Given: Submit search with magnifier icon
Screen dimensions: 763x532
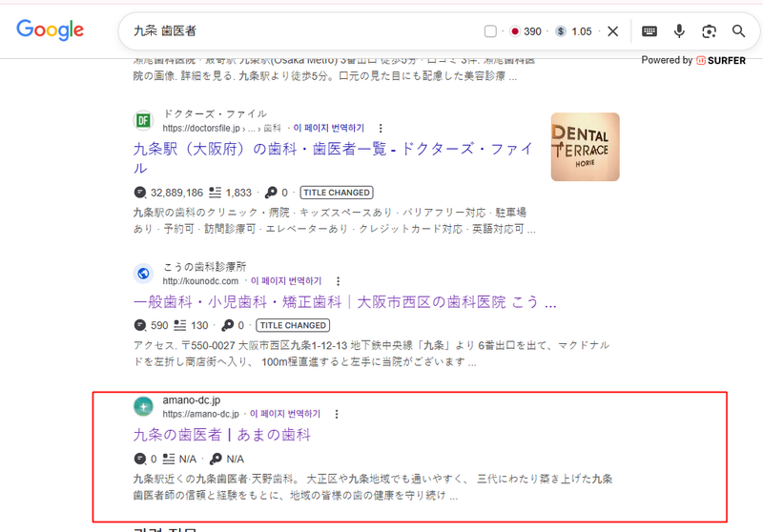Looking at the screenshot, I should [x=738, y=31].
